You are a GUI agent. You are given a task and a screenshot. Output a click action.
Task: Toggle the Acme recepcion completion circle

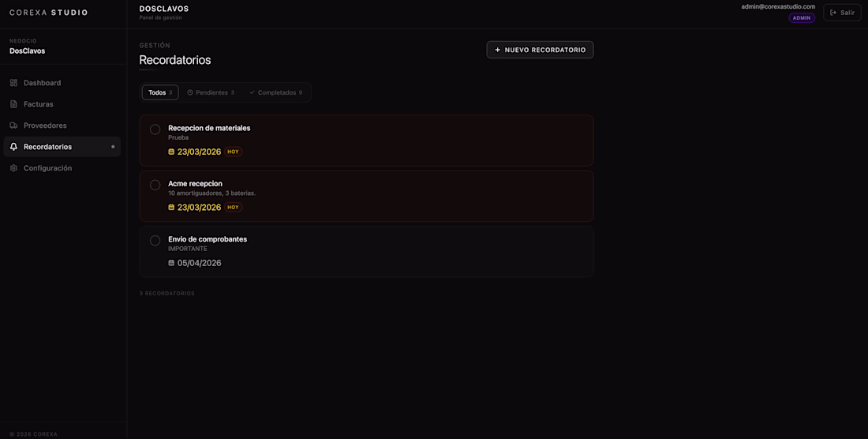[155, 185]
